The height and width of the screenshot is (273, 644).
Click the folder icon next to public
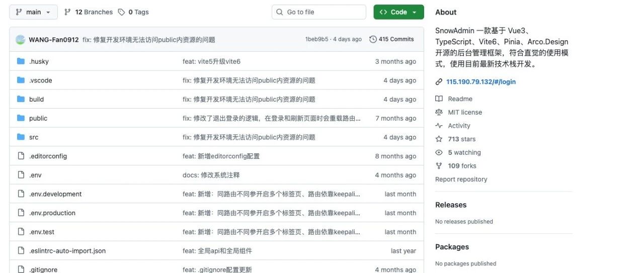pos(21,118)
